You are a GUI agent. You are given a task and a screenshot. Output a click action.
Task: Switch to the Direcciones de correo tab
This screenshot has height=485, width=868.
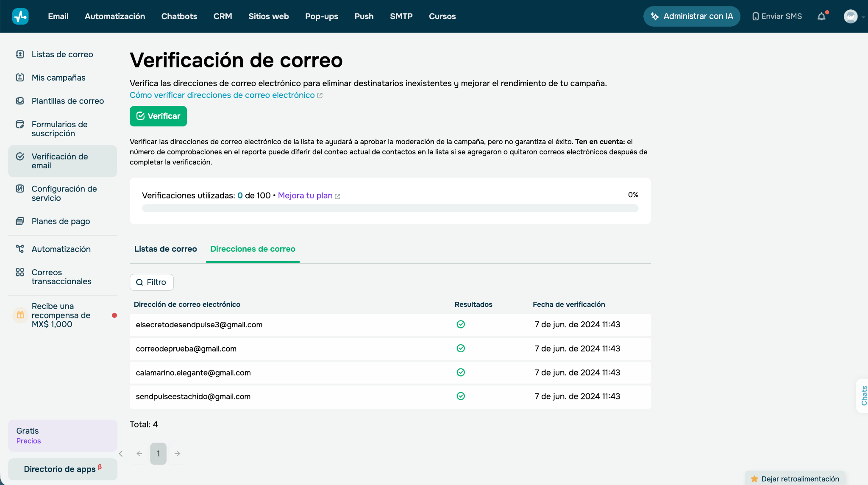click(253, 249)
